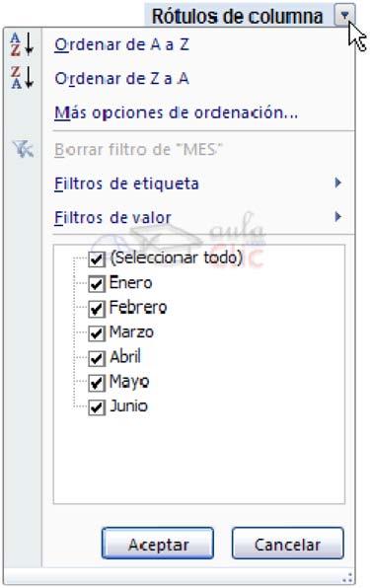
Task: Uncheck the Febrero checkbox
Action: tap(97, 309)
